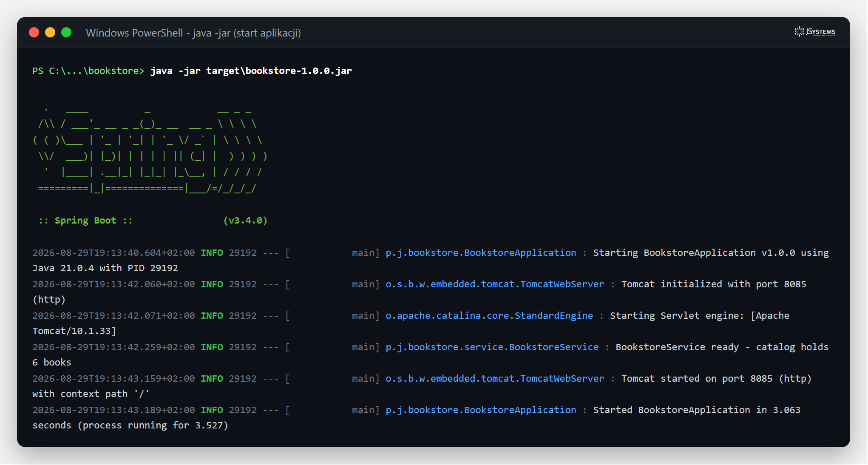Click INFO level in the 19:13:42.259 line
868x465 pixels.
(x=212, y=347)
